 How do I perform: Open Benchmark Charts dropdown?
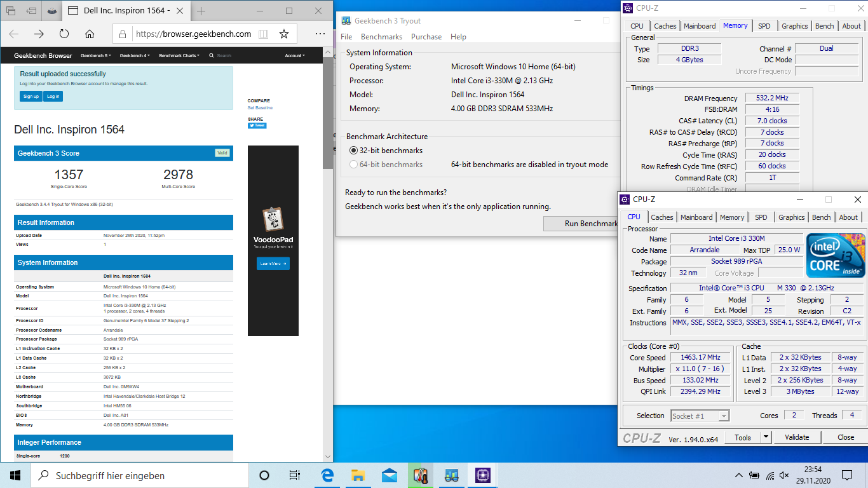(x=179, y=56)
